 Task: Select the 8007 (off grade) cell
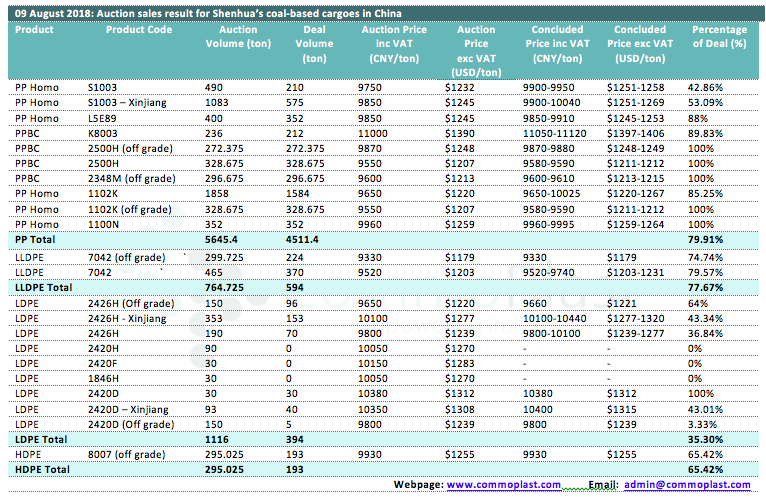click(126, 453)
